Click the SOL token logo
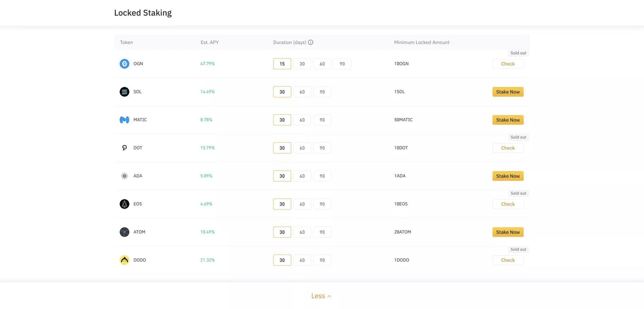This screenshot has width=644, height=309. click(x=125, y=92)
